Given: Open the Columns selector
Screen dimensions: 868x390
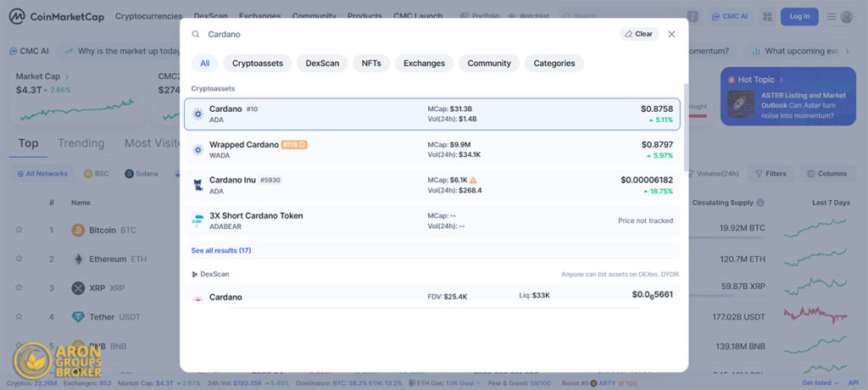Looking at the screenshot, I should [826, 174].
